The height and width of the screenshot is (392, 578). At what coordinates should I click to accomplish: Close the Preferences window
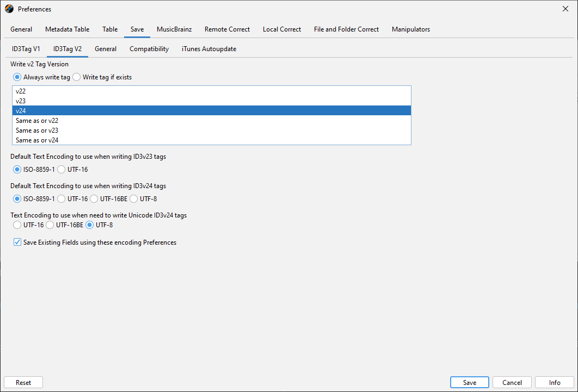tap(565, 9)
